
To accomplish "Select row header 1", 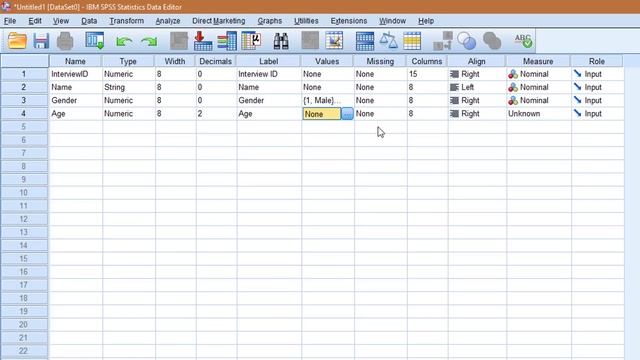I will click(x=24, y=74).
